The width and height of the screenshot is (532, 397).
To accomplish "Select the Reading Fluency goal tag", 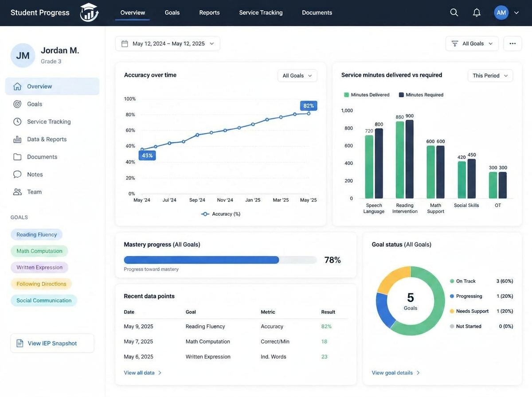I will [x=37, y=234].
